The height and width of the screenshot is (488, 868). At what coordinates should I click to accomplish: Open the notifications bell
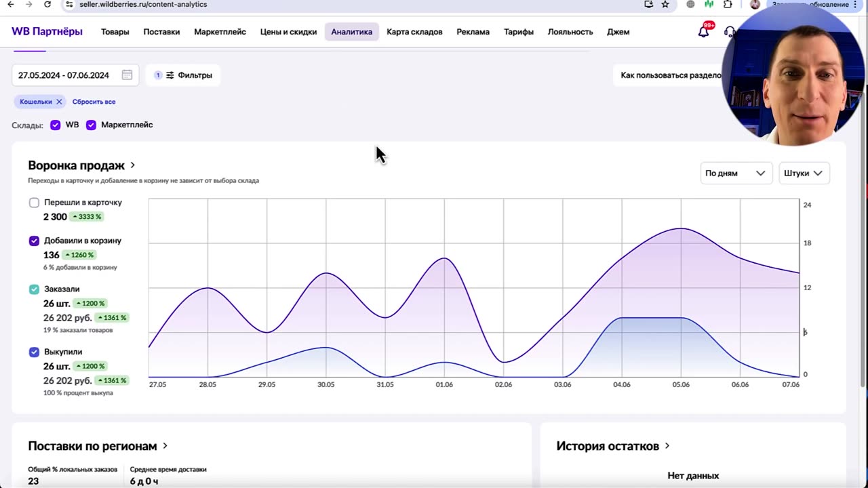pyautogui.click(x=703, y=32)
